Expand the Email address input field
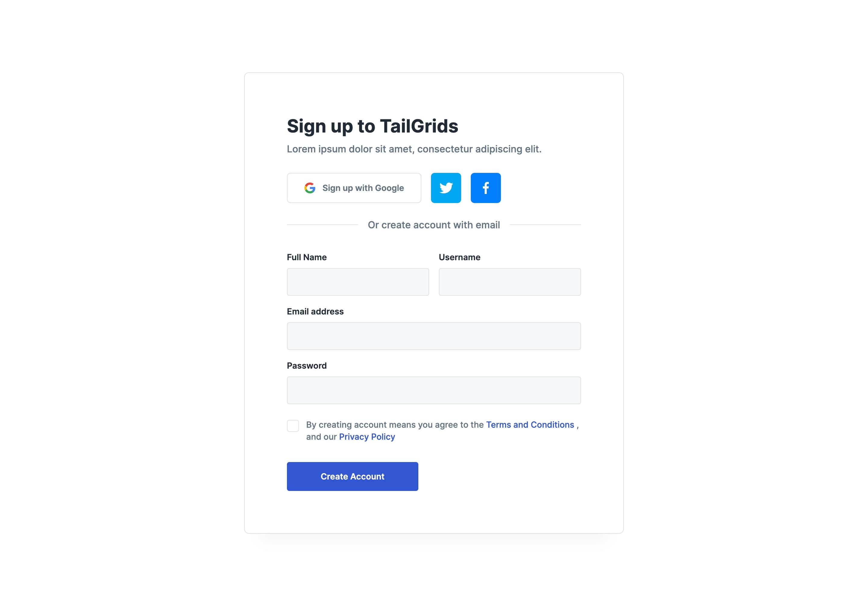The width and height of the screenshot is (868, 606). [x=434, y=336]
